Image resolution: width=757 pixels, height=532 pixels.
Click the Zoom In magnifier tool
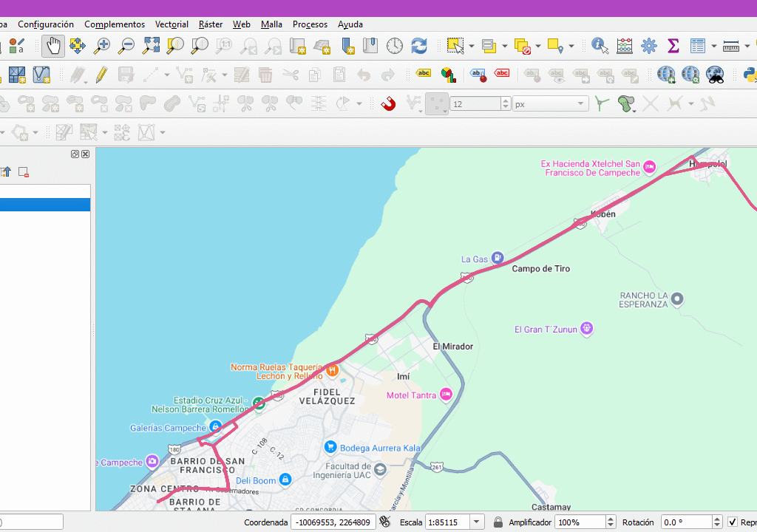pos(102,47)
